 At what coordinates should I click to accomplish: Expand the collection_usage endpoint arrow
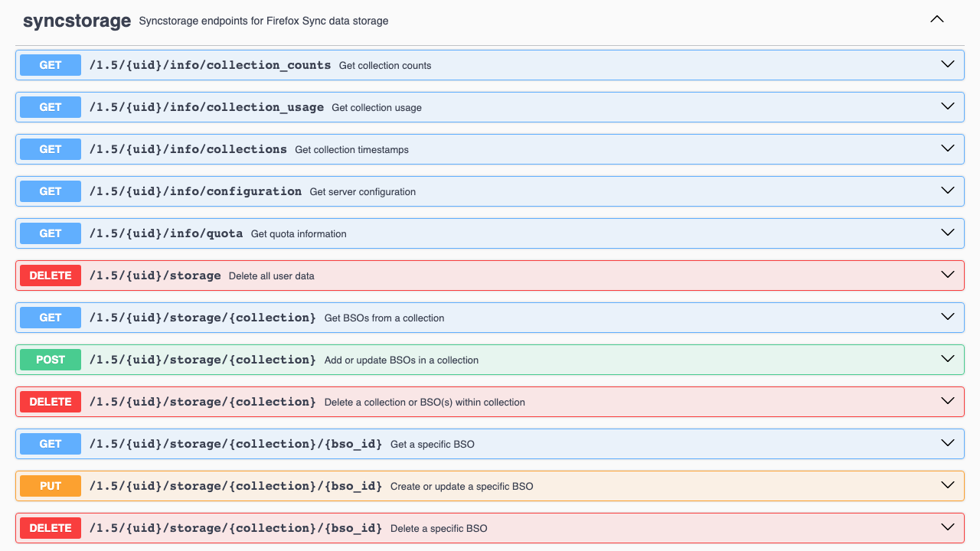point(948,106)
